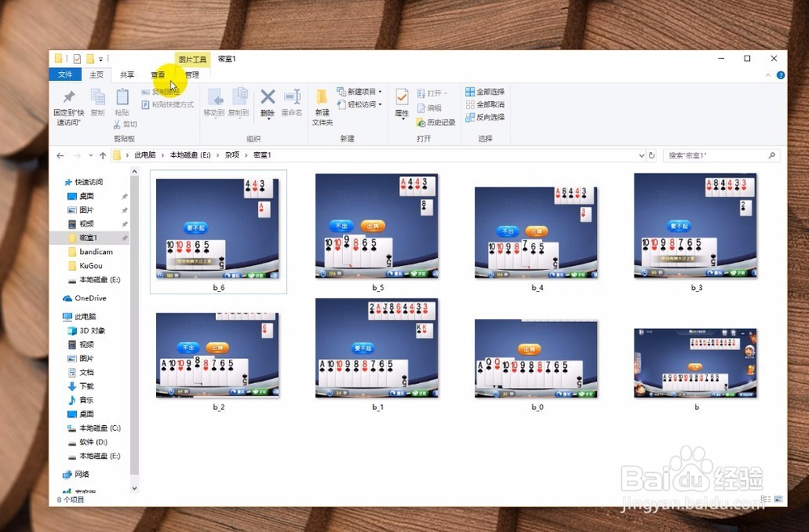Click the Help question mark icon
Screen dimensions: 809x532
tap(781, 75)
